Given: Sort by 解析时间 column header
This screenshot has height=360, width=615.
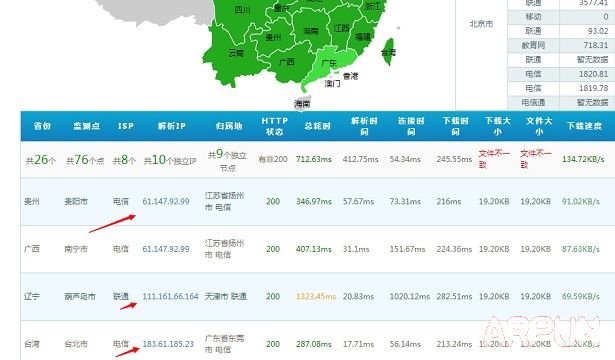Looking at the screenshot, I should coord(364,126).
